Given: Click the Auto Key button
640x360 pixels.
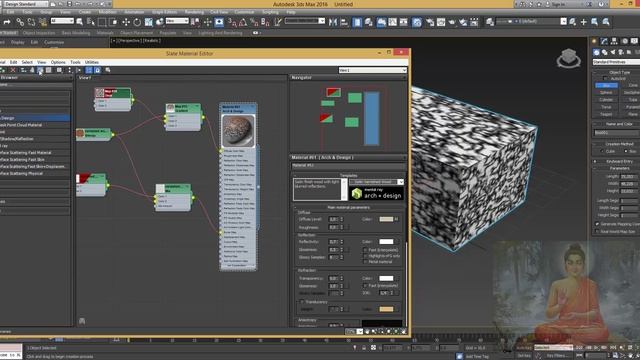Looking at the screenshot, I should [x=524, y=348].
